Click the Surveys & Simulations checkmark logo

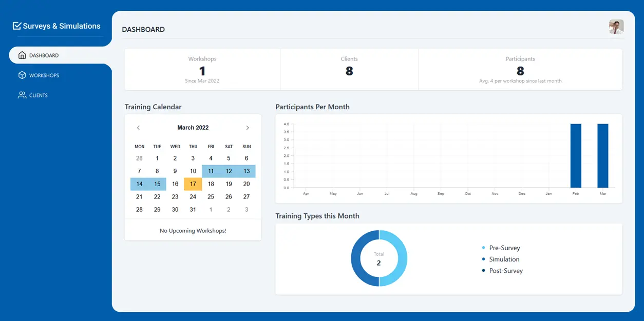pyautogui.click(x=17, y=25)
